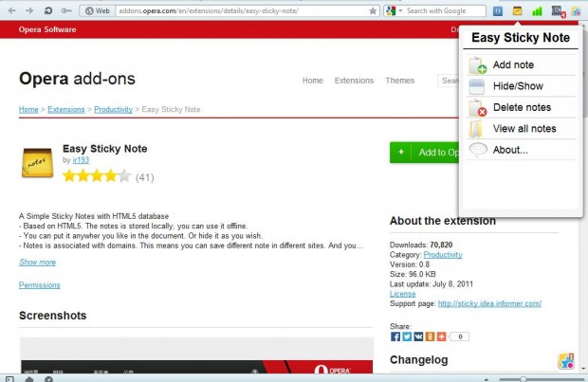588x382 pixels.
Task: Open the Extensions navigation tab
Action: pyautogui.click(x=354, y=81)
